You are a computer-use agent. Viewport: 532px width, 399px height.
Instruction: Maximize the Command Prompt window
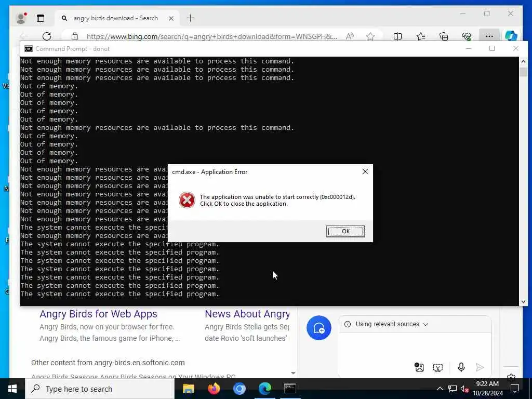(492, 48)
